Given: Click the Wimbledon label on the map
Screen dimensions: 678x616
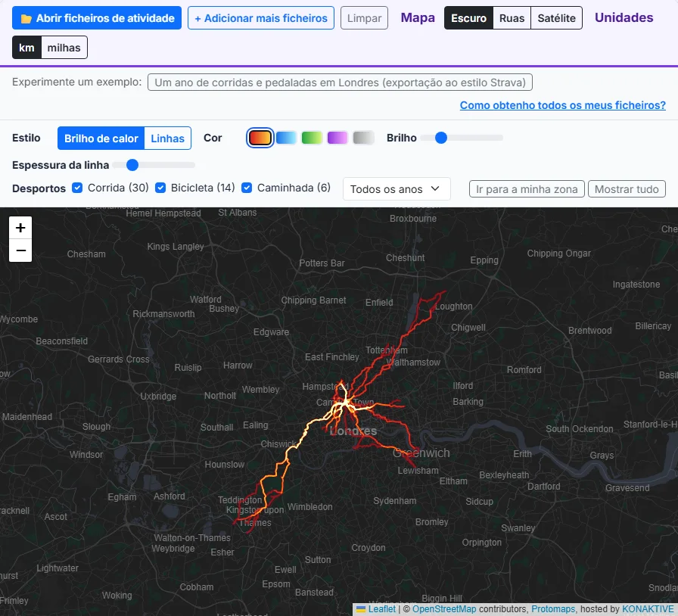Looking at the screenshot, I should click(x=310, y=506).
